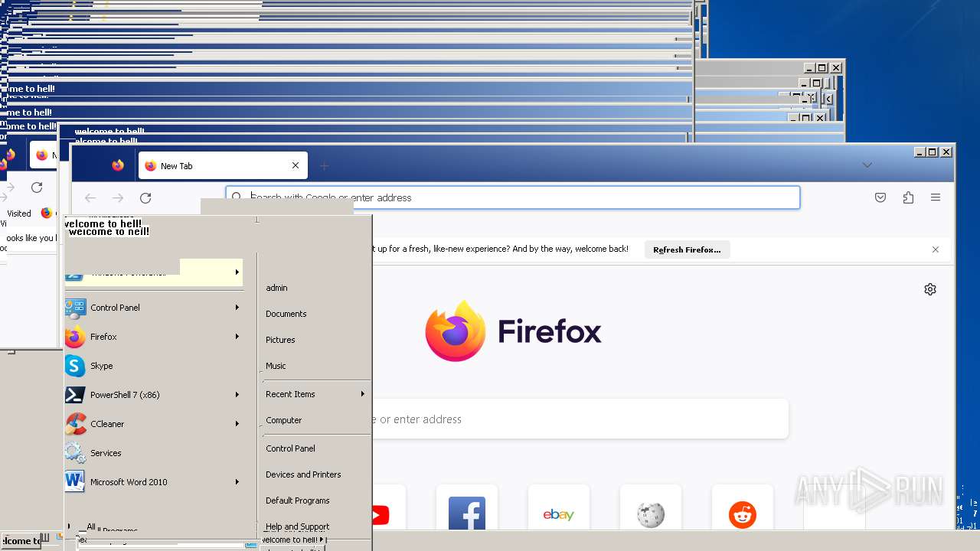Open admin folder in Start menu

(x=276, y=288)
